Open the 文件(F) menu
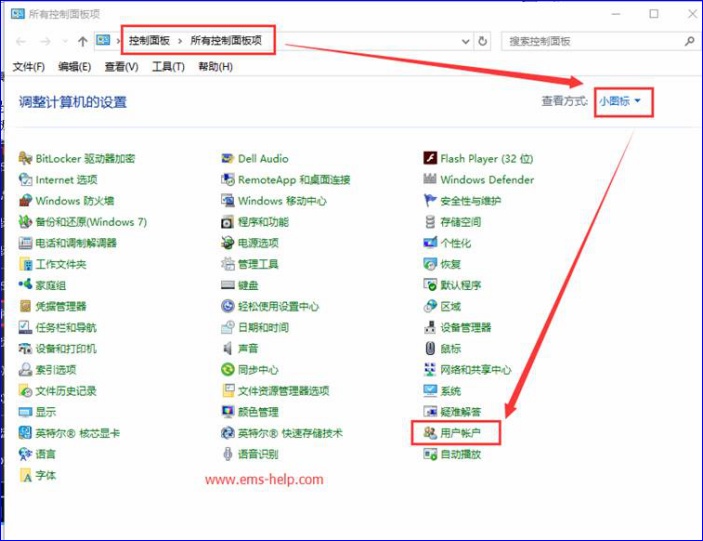 tap(29, 67)
